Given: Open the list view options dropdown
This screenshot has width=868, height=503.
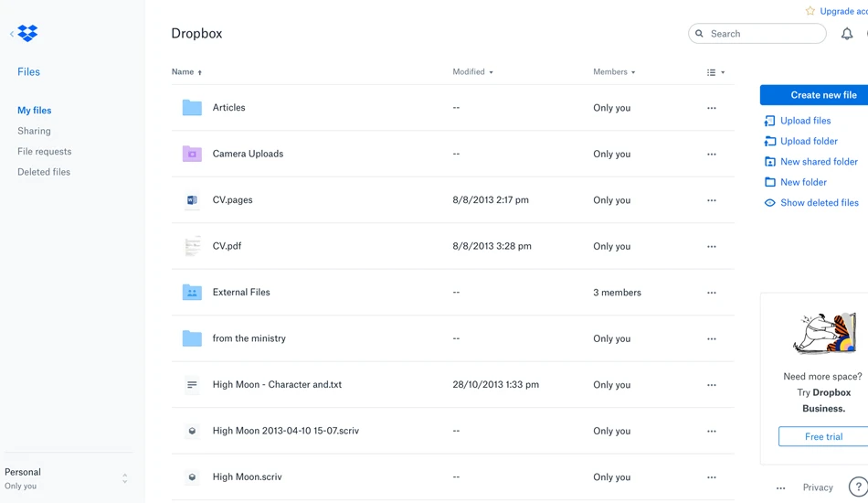Looking at the screenshot, I should point(715,72).
